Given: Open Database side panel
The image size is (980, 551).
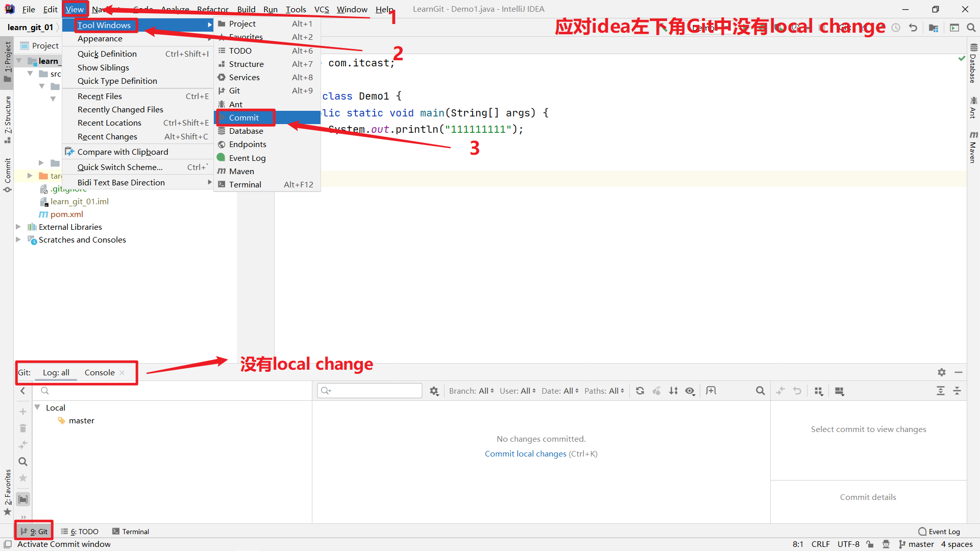Looking at the screenshot, I should [x=973, y=64].
